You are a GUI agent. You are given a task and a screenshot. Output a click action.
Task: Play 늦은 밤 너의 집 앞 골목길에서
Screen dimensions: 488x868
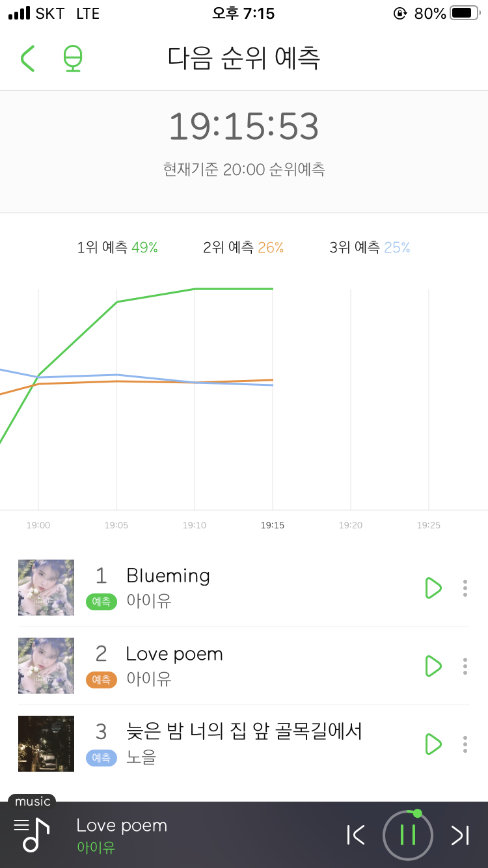[x=433, y=744]
